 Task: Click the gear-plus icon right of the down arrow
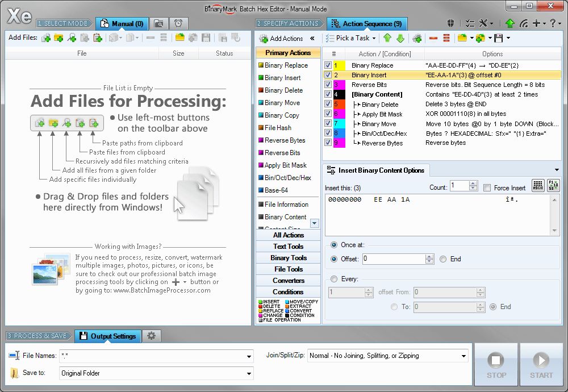(x=417, y=37)
